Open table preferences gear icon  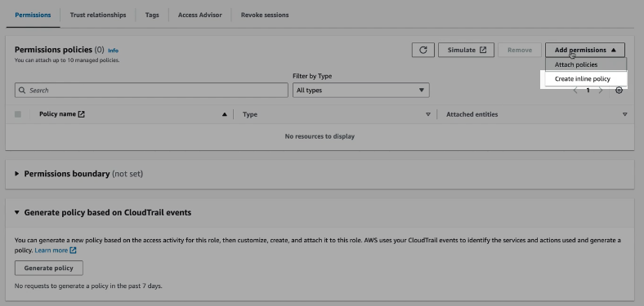[619, 91]
